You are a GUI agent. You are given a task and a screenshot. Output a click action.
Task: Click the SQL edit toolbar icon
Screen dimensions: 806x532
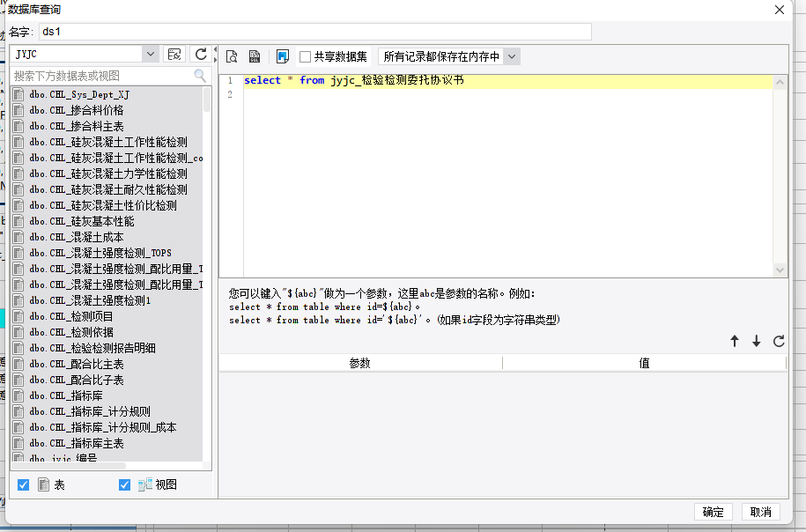tap(254, 56)
